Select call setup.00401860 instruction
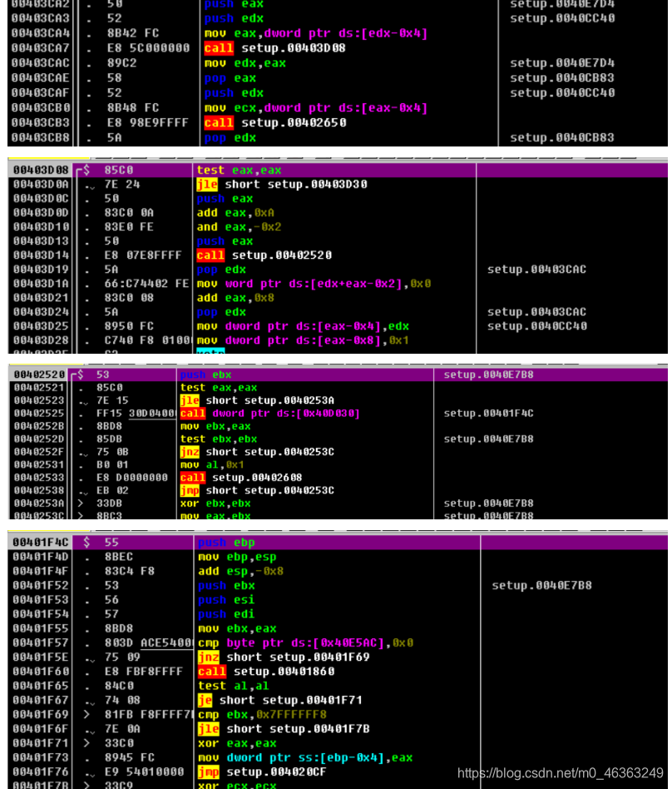672x789 pixels. (x=266, y=672)
